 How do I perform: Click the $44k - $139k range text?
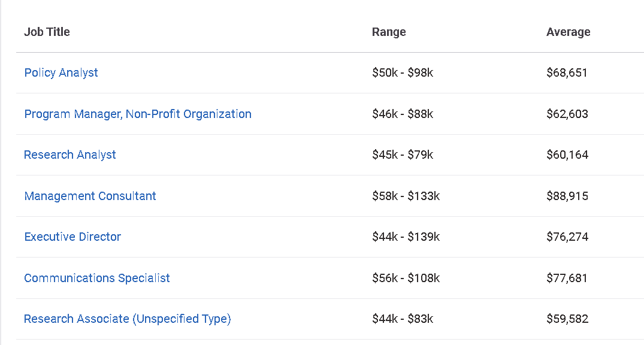[x=406, y=237]
